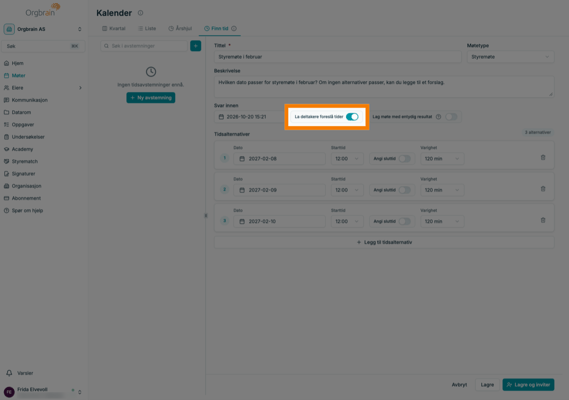Click the Tittel input field
This screenshot has height=400, width=569.
point(337,57)
